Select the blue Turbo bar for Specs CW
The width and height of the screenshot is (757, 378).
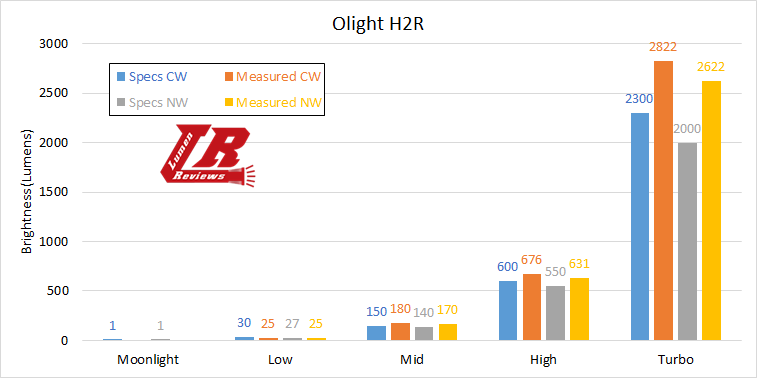(640, 226)
